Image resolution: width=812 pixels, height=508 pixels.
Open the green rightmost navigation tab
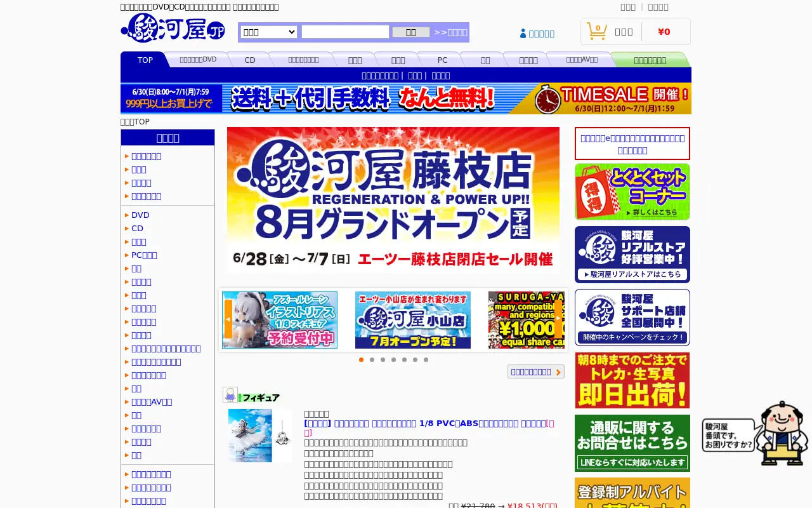650,60
